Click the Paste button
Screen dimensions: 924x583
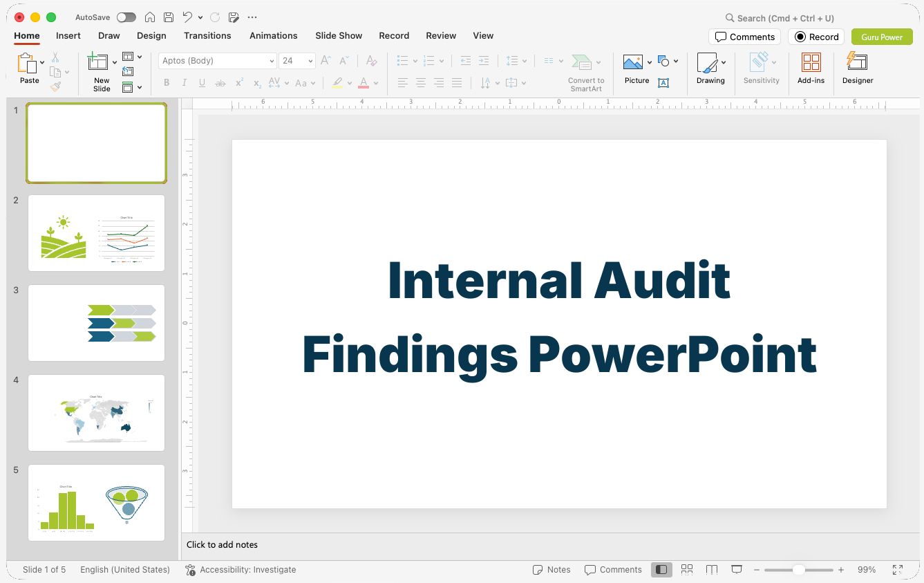(x=28, y=68)
